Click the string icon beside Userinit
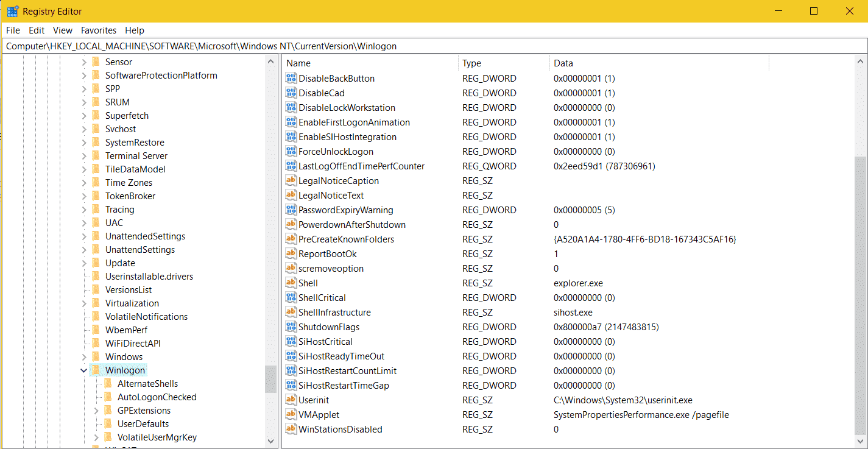Image resolution: width=868 pixels, height=449 pixels. tap(291, 400)
